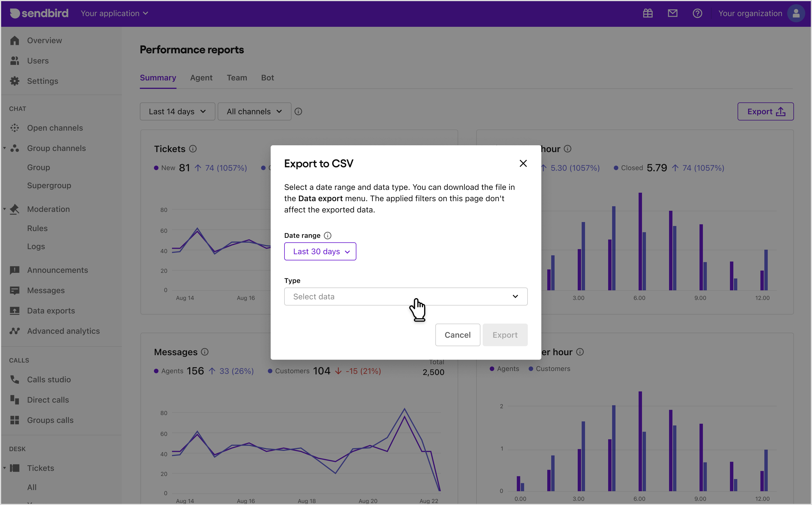Click info icon next to All channels
Image resolution: width=812 pixels, height=505 pixels.
[x=298, y=111]
